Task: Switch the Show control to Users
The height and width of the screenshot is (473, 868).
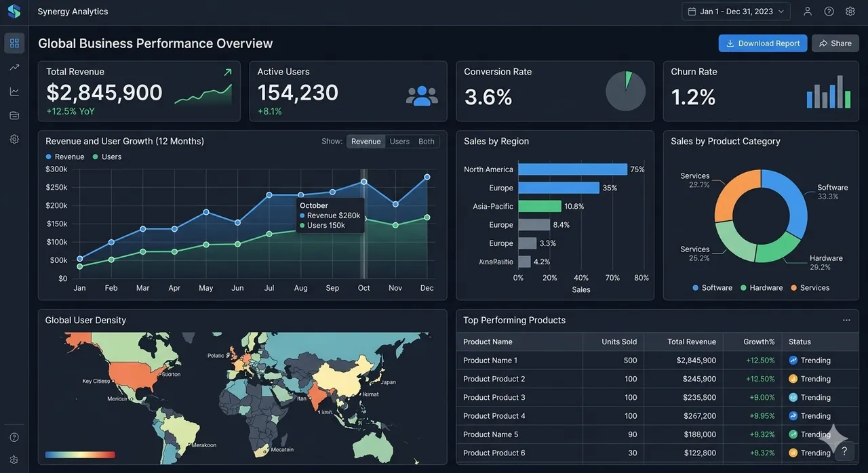Action: point(399,141)
